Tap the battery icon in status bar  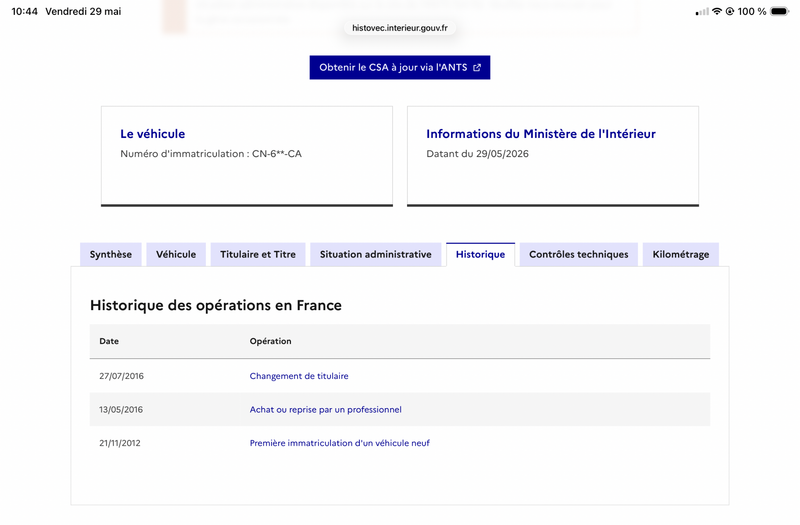(x=780, y=11)
